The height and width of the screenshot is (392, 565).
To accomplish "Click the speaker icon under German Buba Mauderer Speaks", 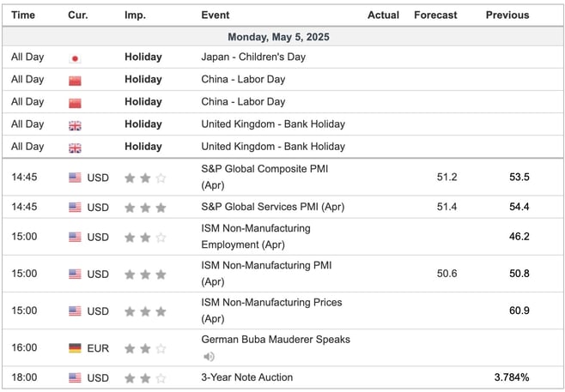I will pyautogui.click(x=209, y=357).
